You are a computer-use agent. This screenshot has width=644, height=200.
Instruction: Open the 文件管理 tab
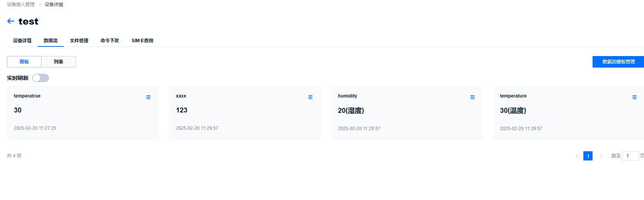pyautogui.click(x=79, y=41)
